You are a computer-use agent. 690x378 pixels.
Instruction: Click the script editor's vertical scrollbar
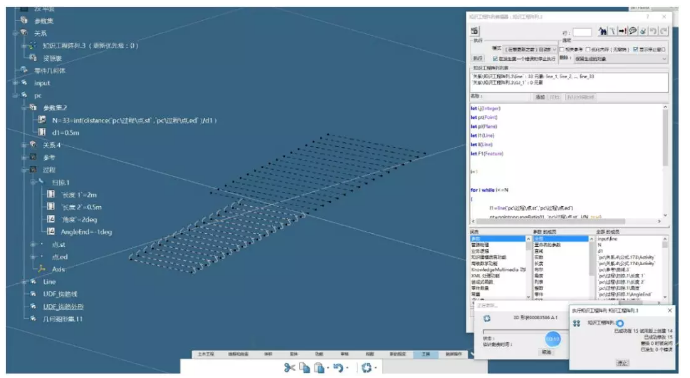665,161
